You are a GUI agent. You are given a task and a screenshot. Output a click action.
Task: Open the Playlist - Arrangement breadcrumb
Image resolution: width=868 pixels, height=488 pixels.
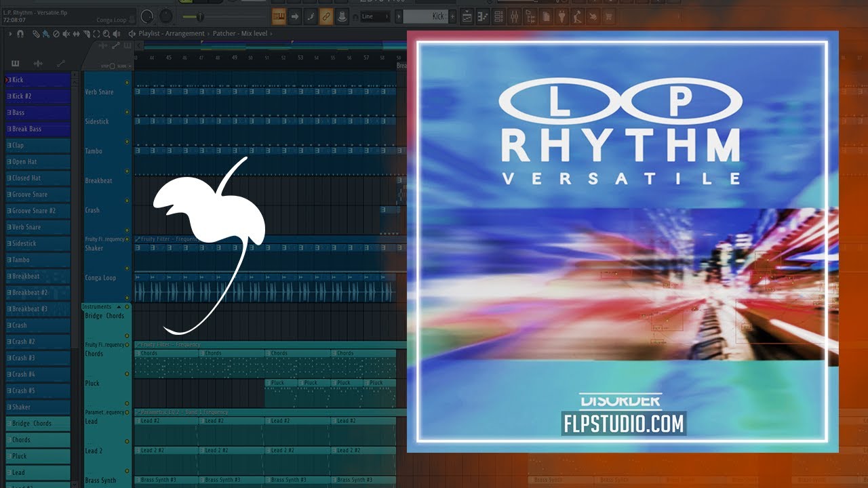pyautogui.click(x=171, y=33)
